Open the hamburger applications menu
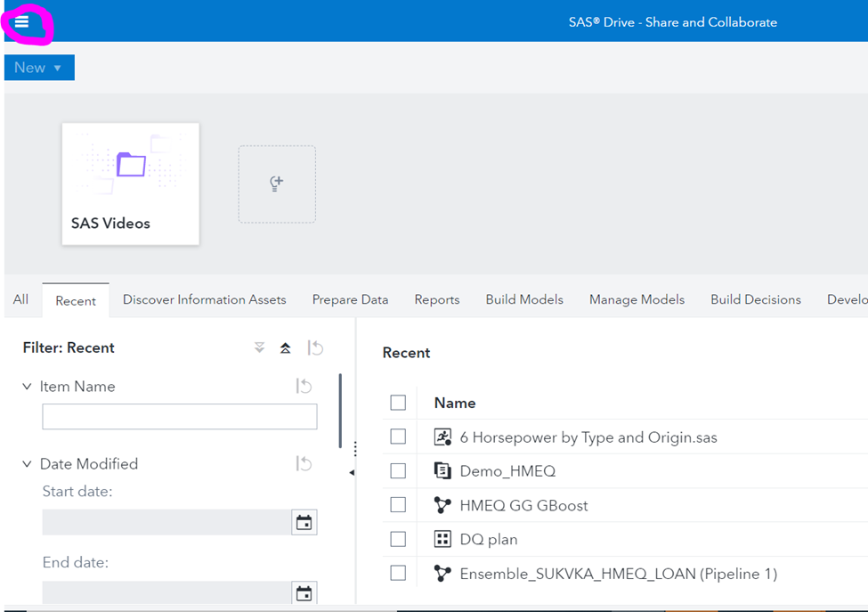 click(22, 22)
